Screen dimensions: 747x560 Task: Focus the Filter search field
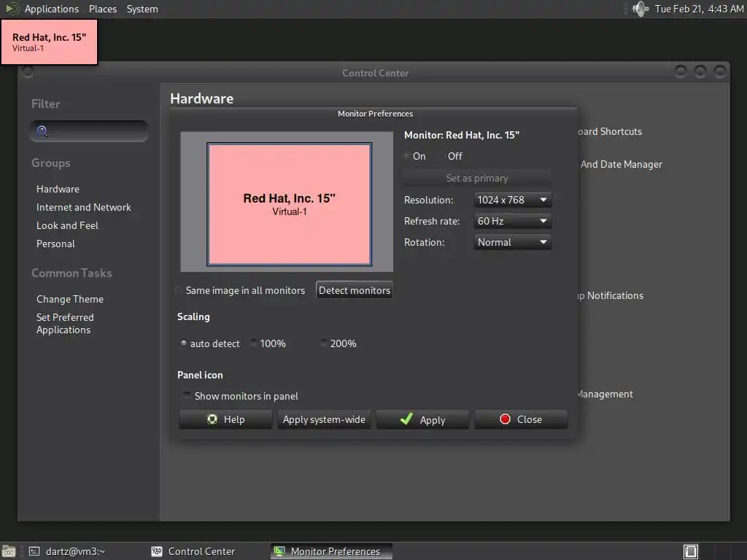pyautogui.click(x=90, y=131)
